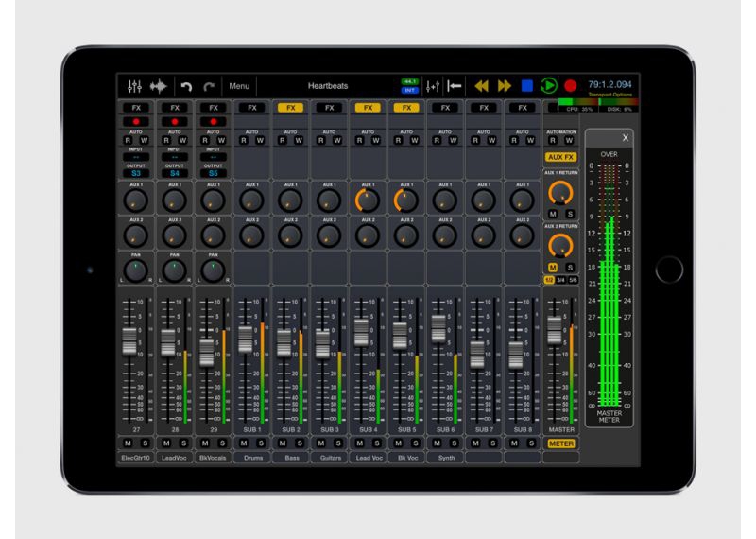Enable automation read on the master channel
The height and width of the screenshot is (539, 756).
click(553, 140)
